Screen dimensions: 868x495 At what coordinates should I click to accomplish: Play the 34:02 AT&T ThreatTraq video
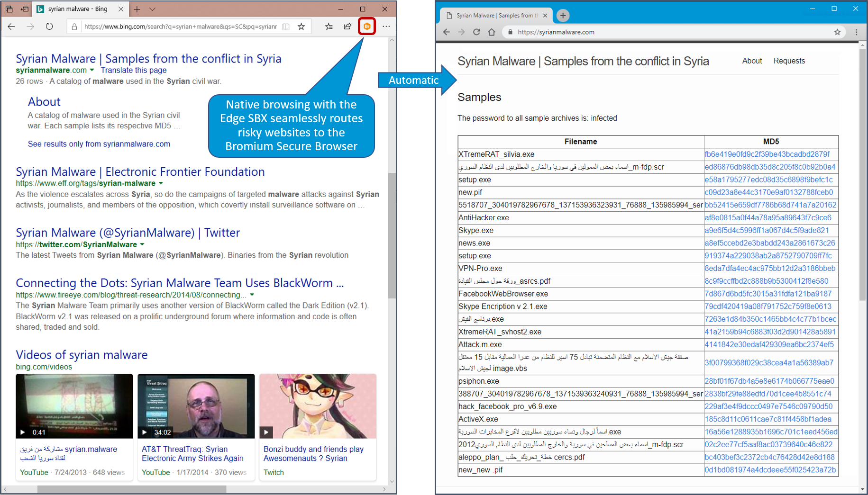[x=144, y=432]
